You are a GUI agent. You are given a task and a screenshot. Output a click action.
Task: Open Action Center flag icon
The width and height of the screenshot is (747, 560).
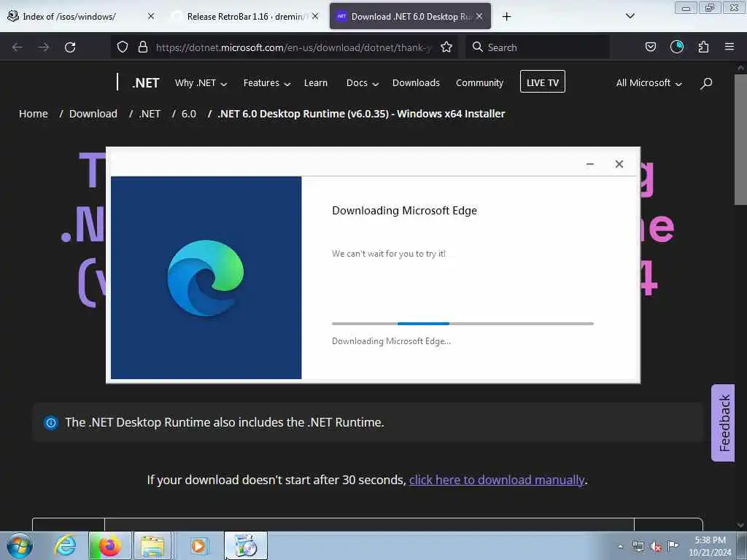click(x=673, y=545)
